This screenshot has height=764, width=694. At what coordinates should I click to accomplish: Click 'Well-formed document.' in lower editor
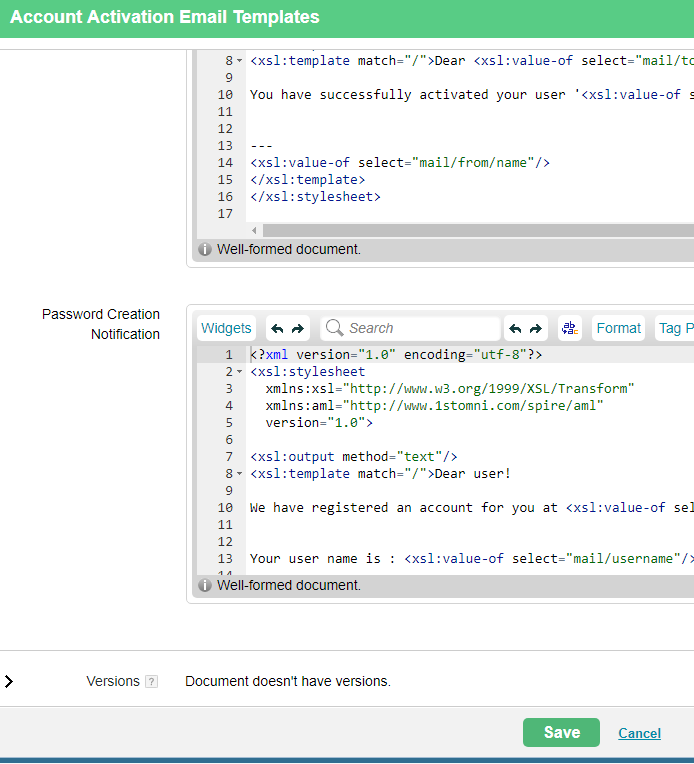tap(289, 585)
